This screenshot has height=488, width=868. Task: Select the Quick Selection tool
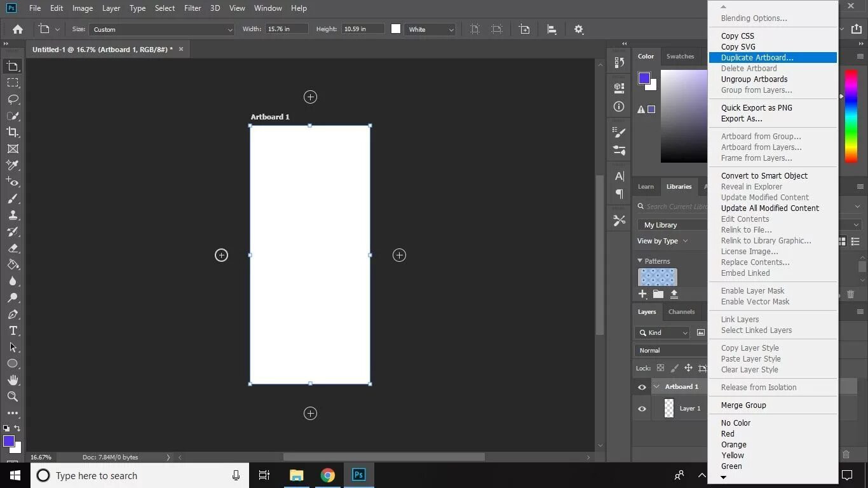[x=13, y=116]
